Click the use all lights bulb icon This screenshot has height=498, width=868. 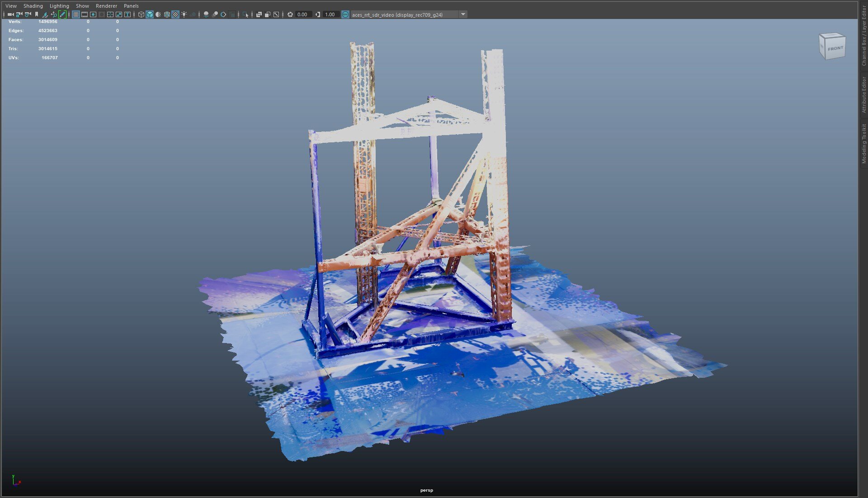[x=184, y=14]
